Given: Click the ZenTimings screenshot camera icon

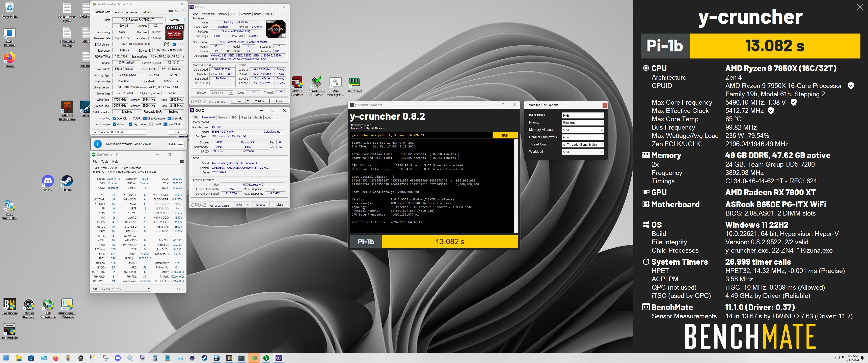Looking at the screenshot, I should (x=182, y=162).
